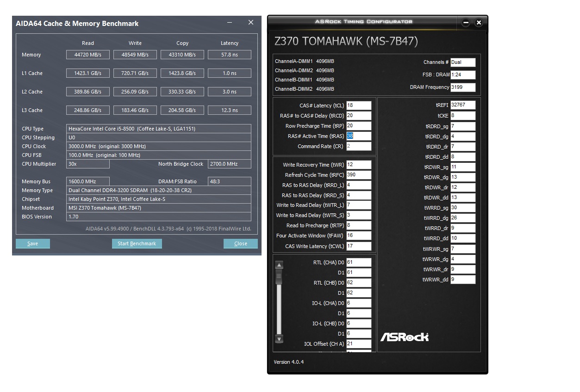580x392 pixels.
Task: Click scrollbar up arrow in RTL panel
Action: 279,265
